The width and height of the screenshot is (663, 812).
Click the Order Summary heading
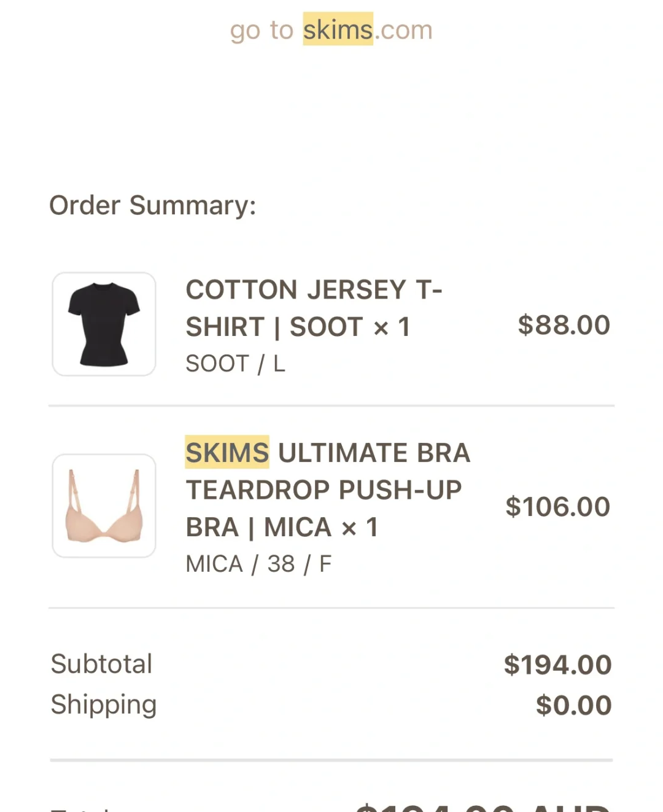point(153,205)
